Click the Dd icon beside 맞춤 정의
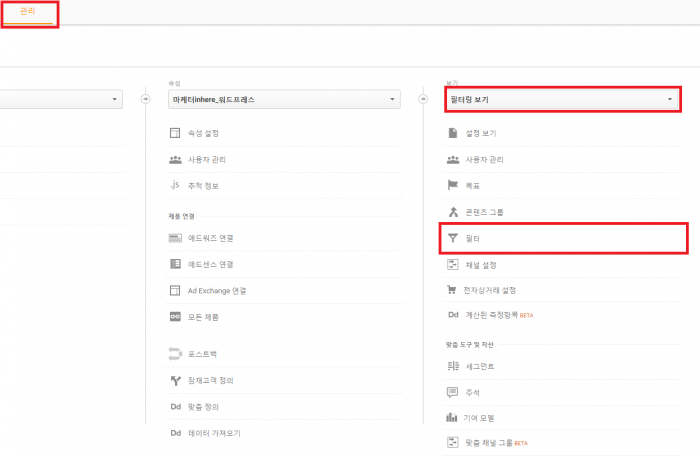 (x=176, y=407)
